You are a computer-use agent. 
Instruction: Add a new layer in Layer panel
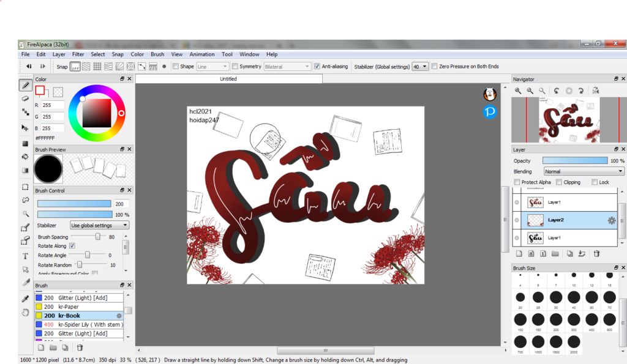(x=519, y=254)
